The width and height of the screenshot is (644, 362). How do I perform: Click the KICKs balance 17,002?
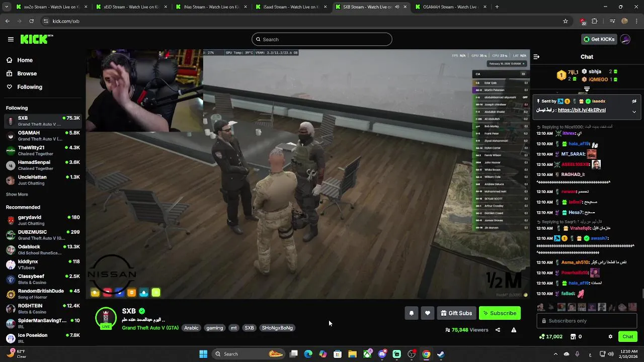coord(550,336)
